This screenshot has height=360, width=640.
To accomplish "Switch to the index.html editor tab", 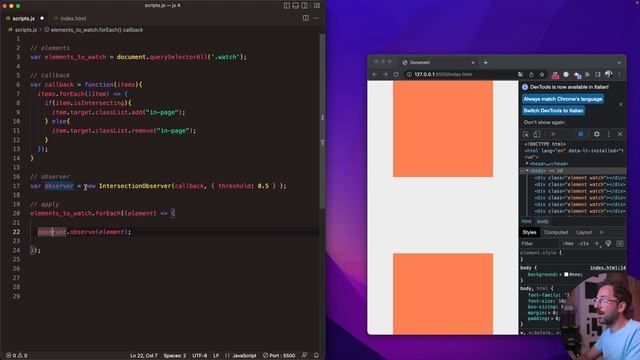I will pos(70,18).
